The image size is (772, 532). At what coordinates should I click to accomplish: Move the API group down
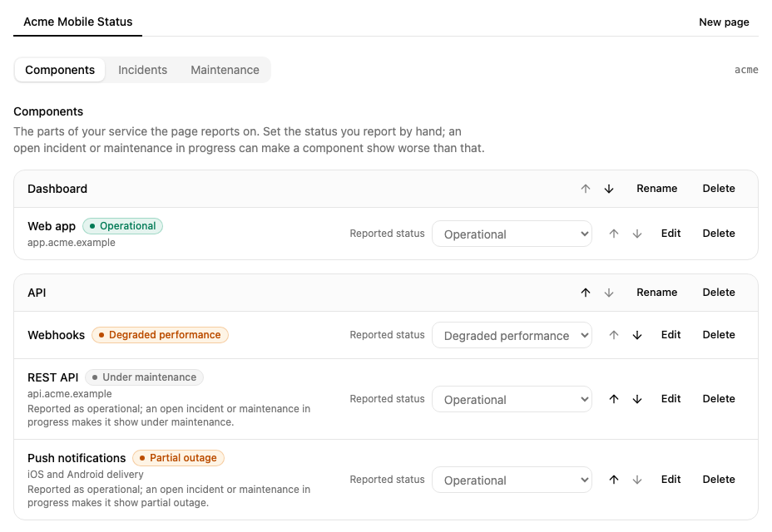pos(609,293)
